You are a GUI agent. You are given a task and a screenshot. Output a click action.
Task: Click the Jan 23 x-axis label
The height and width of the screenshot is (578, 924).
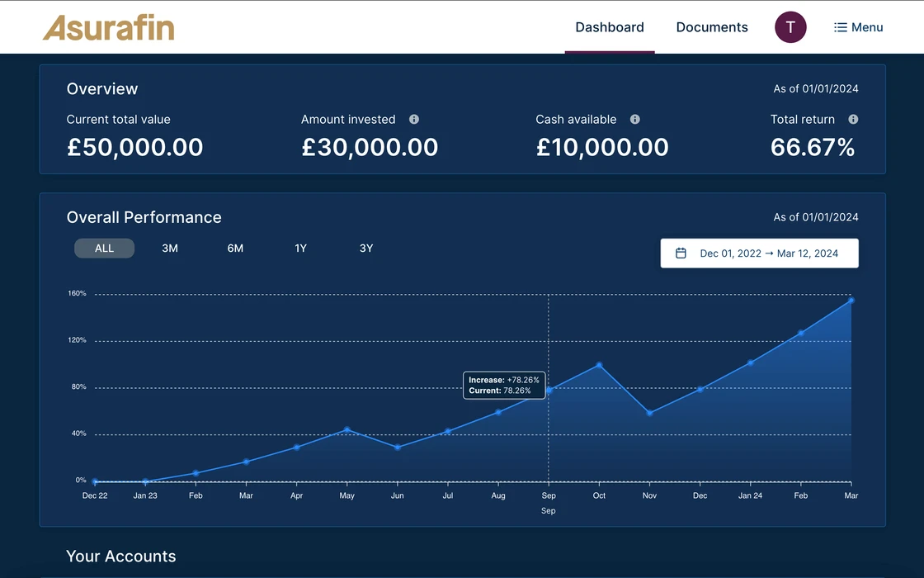[x=145, y=495]
